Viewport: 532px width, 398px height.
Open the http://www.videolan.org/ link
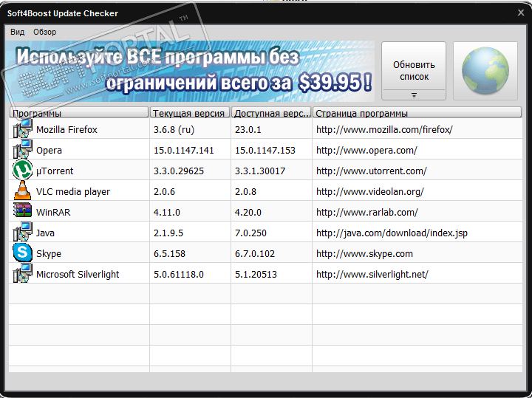pos(370,191)
